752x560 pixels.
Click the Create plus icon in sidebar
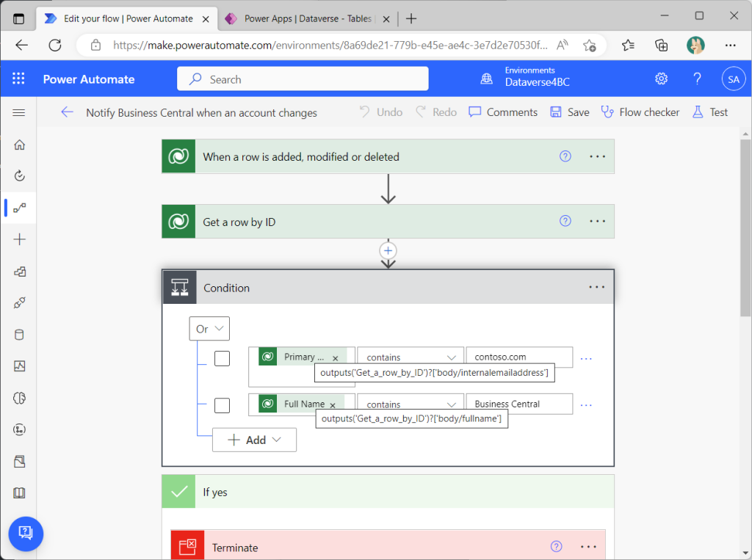pos(19,239)
